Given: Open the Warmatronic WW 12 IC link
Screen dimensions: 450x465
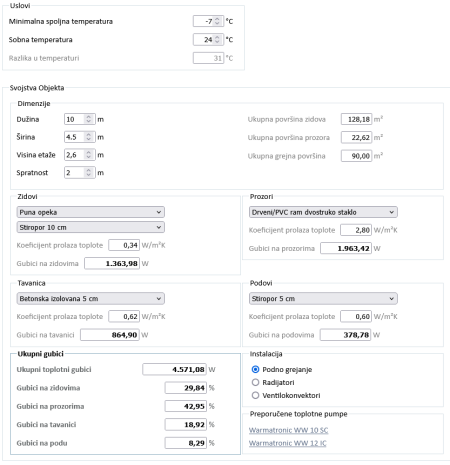Looking at the screenshot, I should (x=288, y=443).
